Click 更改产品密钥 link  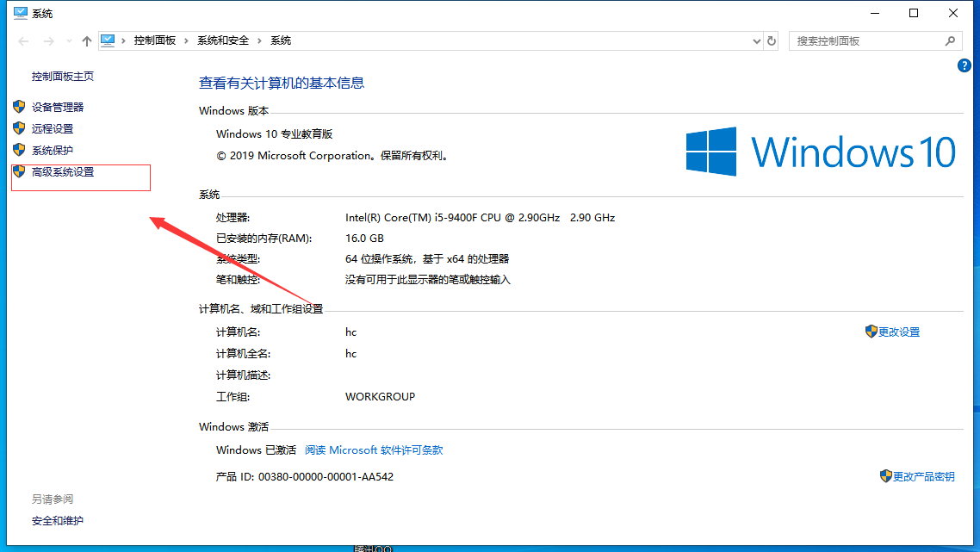(x=924, y=477)
